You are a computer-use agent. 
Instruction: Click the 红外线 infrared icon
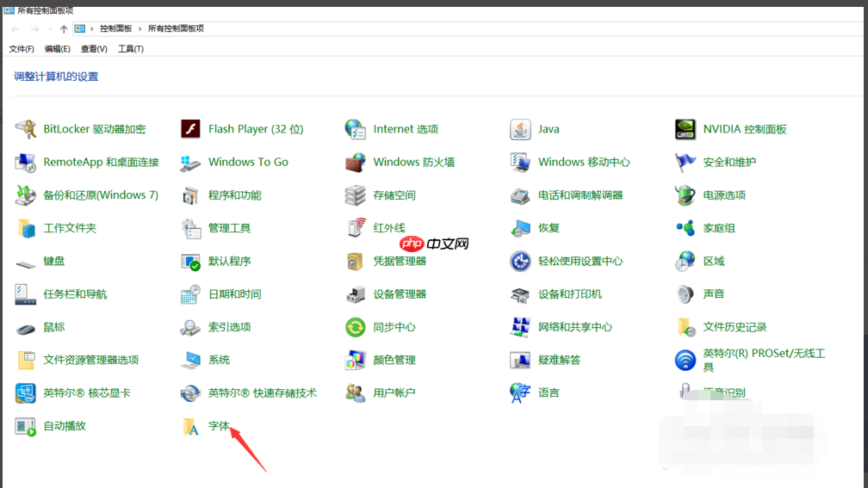click(x=355, y=228)
